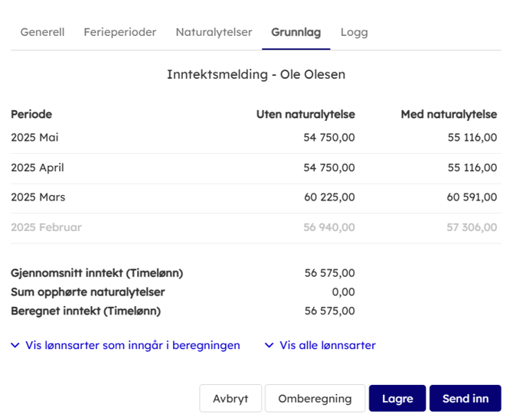Select the 2025 Mai period row

coord(34,138)
